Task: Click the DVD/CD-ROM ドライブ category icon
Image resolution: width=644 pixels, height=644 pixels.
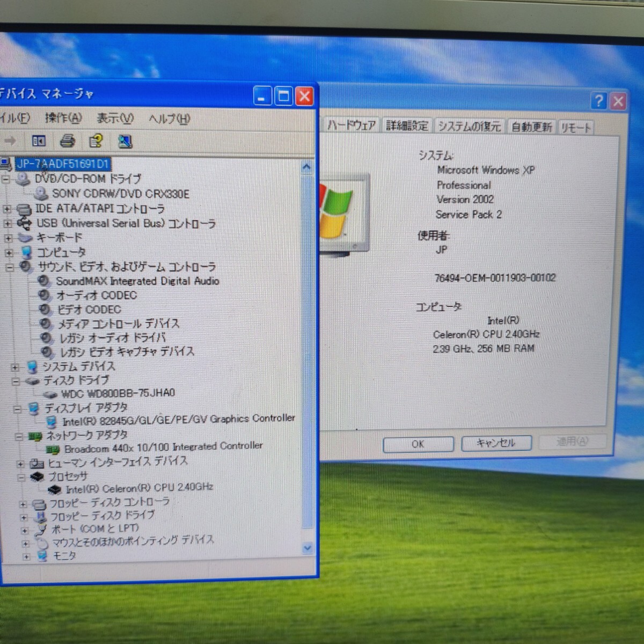Action: point(23,179)
